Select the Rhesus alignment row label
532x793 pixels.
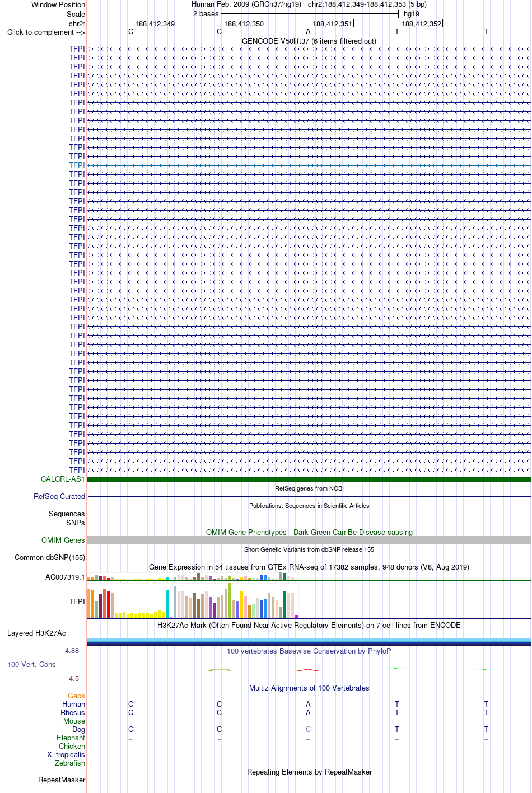tap(73, 712)
